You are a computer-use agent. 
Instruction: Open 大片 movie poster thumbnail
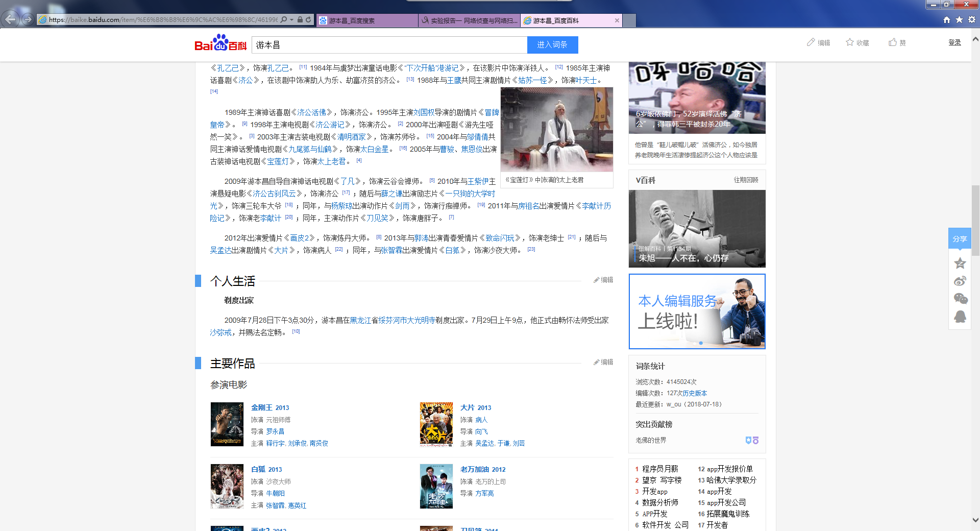pos(436,424)
